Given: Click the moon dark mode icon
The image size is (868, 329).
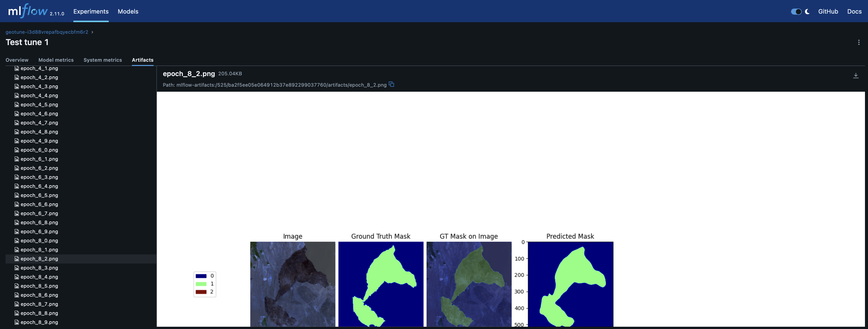Looking at the screenshot, I should click(807, 11).
